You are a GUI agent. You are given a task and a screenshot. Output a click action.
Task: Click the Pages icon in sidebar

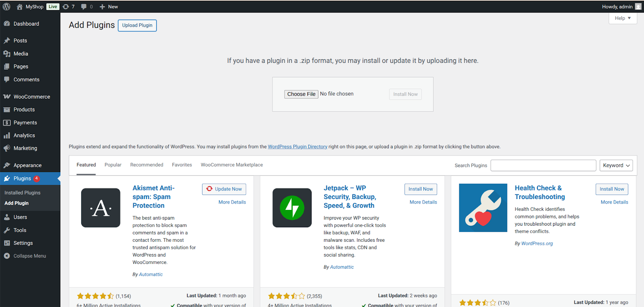(x=7, y=66)
